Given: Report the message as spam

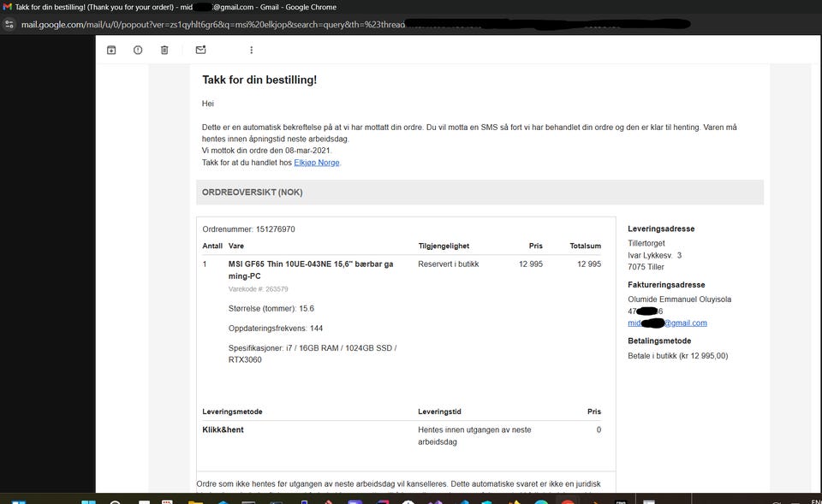Looking at the screenshot, I should click(x=138, y=50).
